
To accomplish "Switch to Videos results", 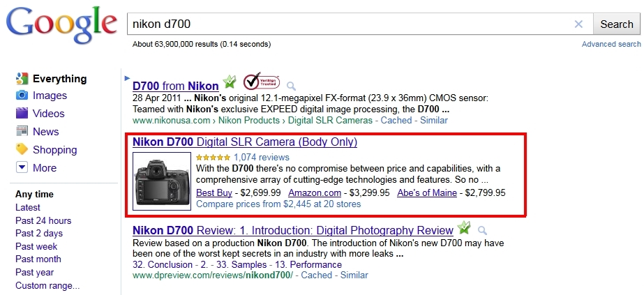I will (x=48, y=114).
